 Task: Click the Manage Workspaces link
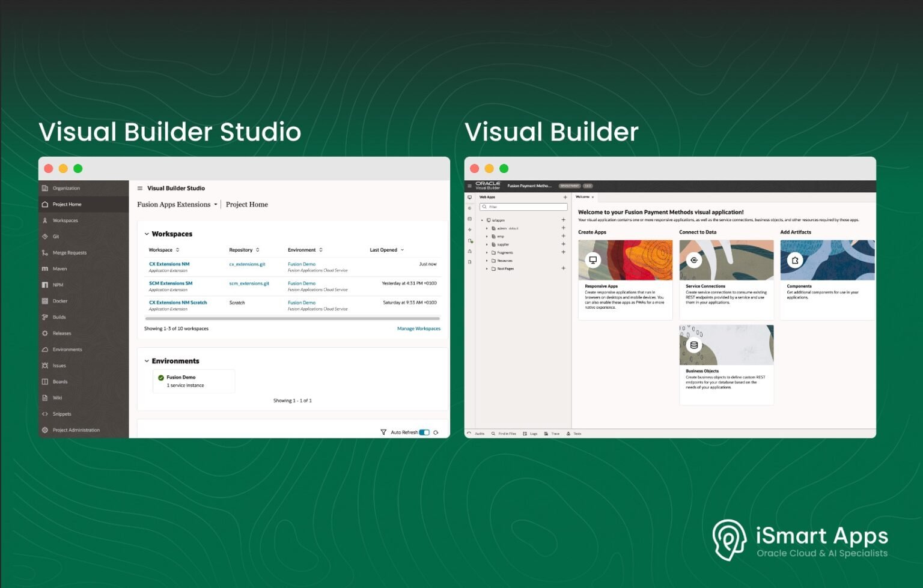[419, 329]
